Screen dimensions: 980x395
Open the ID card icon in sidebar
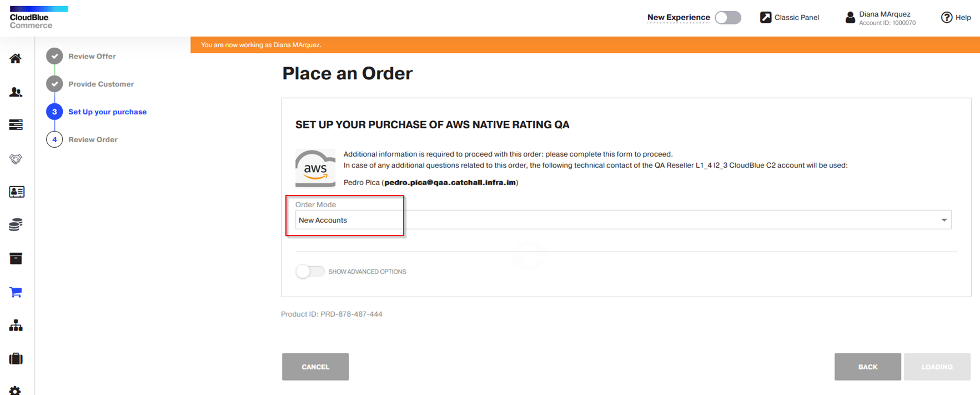[x=16, y=192]
